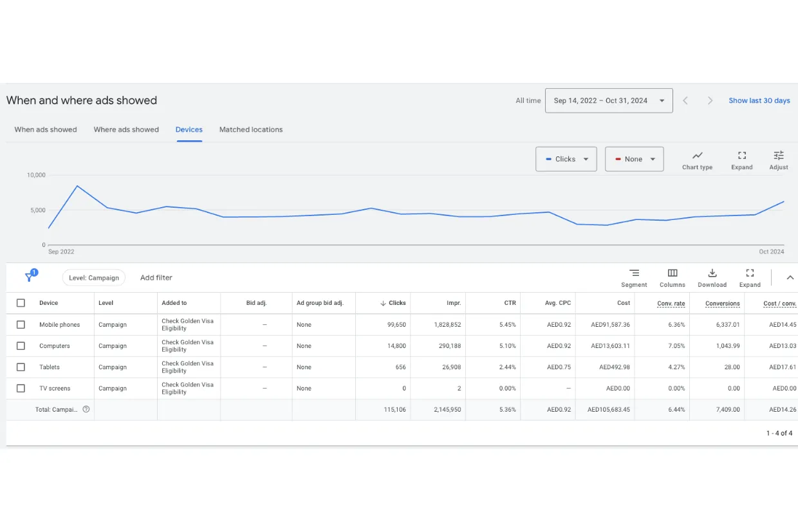Expand the table to full screen
Screen dimensions: 798x532
click(x=750, y=278)
